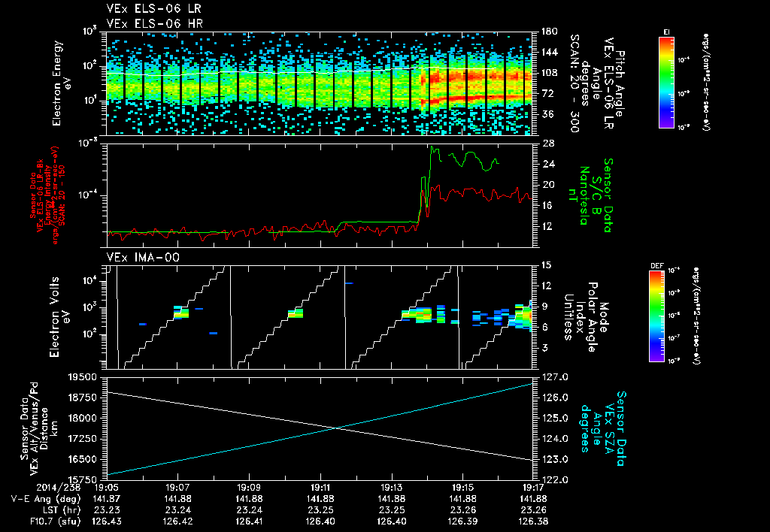Click the 19500 altitude axis tick
Screen dimensions: 770x532
point(83,377)
